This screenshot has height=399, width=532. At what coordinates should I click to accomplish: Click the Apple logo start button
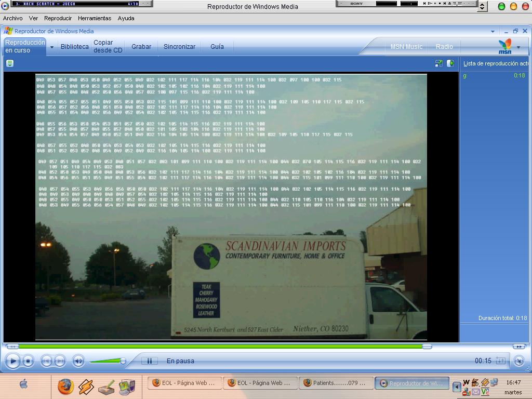click(23, 384)
